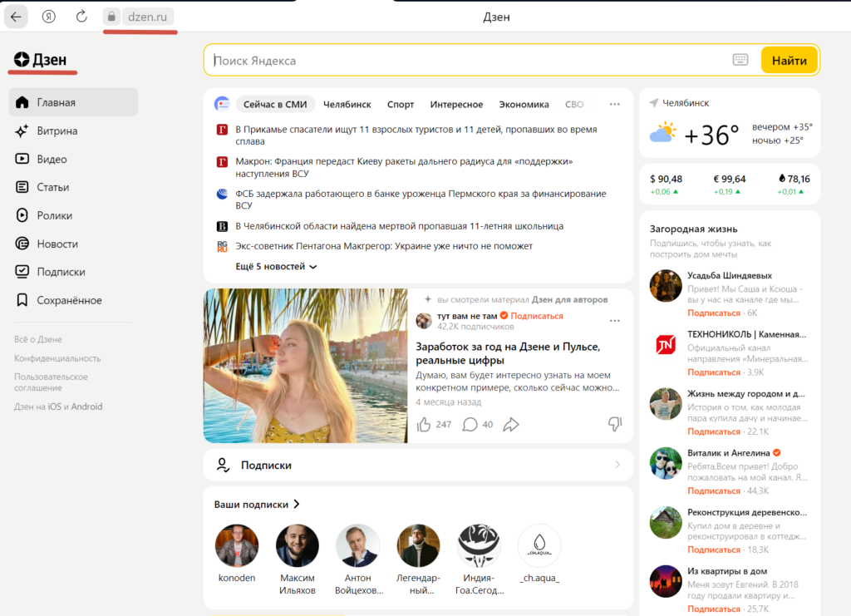Click the Dzen logo in sidebar
The image size is (851, 616).
(x=41, y=60)
